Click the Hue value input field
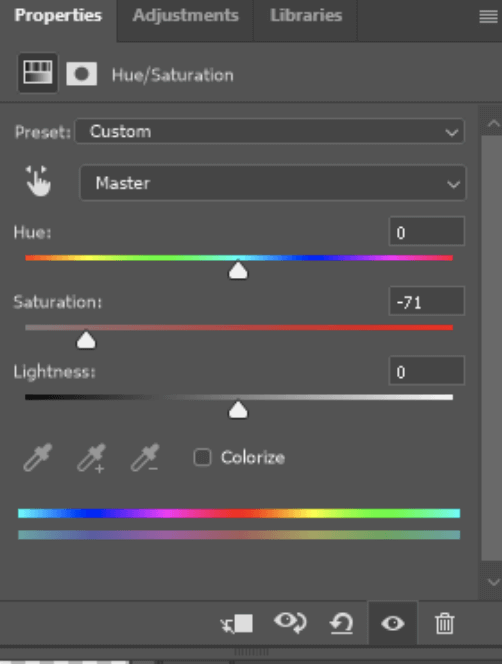Viewport: 502px width, 664px height. [427, 232]
